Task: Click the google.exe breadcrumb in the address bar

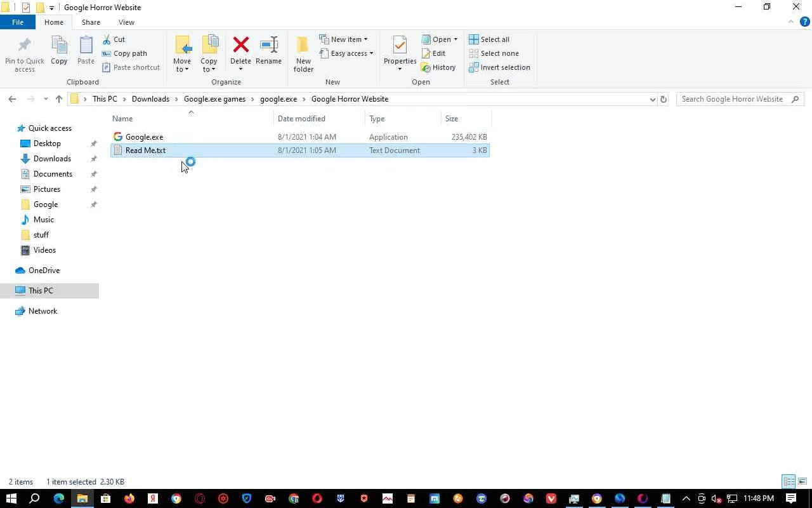Action: tap(278, 99)
